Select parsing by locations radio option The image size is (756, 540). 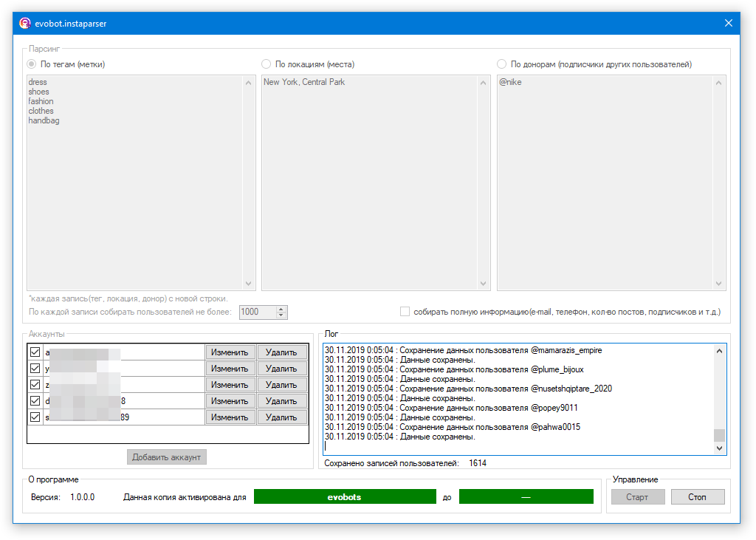click(x=267, y=64)
